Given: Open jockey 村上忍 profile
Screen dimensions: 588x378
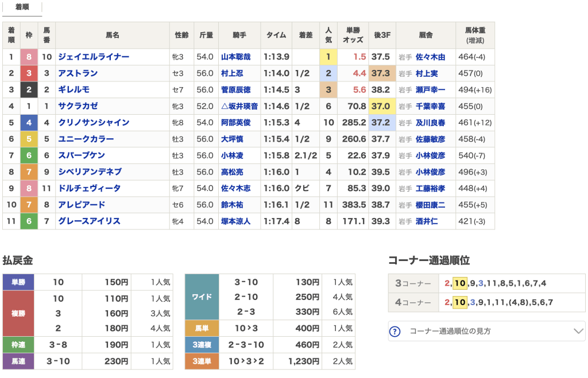Looking at the screenshot, I should point(232,73).
